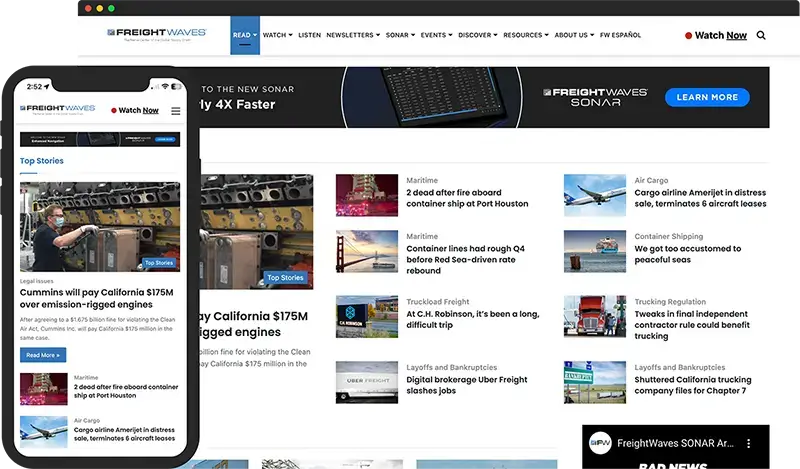Tap Watch Now on the phone
Viewport: 800px width, 469px height.
pos(138,110)
